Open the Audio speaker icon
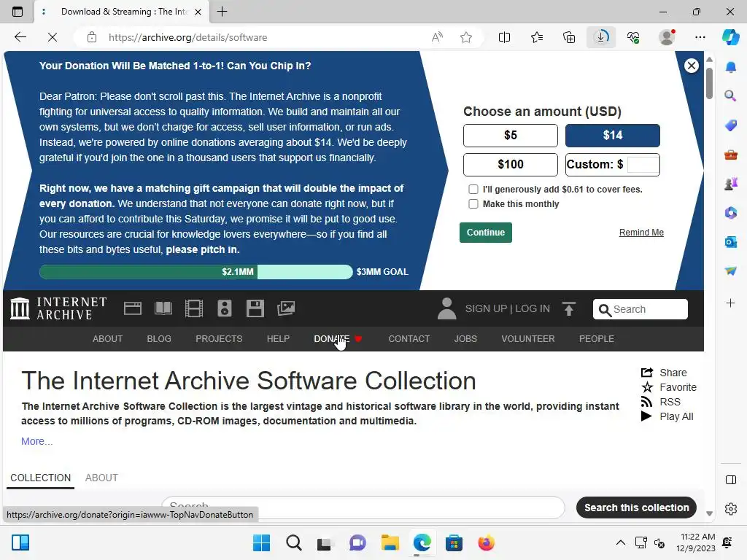The height and width of the screenshot is (560, 747). tap(225, 308)
